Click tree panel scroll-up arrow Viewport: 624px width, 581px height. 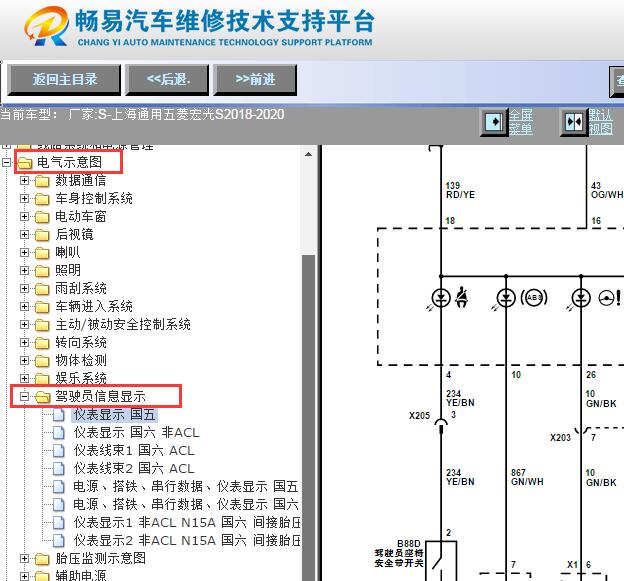click(308, 154)
